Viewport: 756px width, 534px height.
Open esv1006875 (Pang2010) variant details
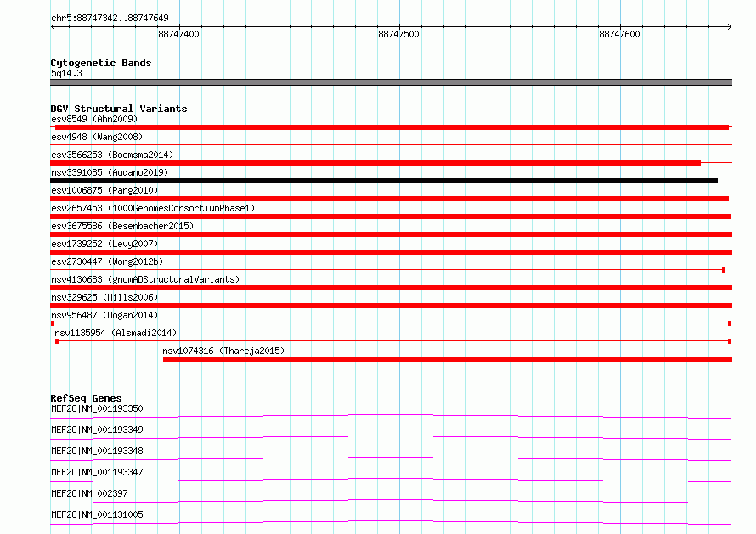pyautogui.click(x=104, y=190)
